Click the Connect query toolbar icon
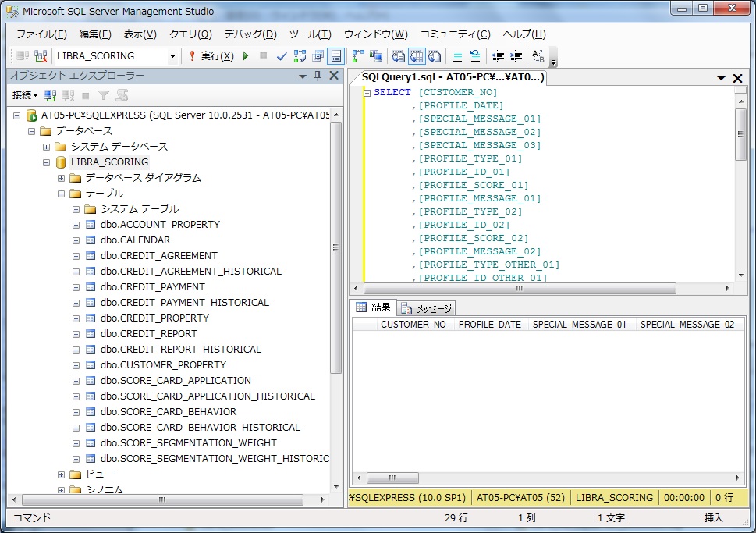The height and width of the screenshot is (533, 756). click(22, 56)
